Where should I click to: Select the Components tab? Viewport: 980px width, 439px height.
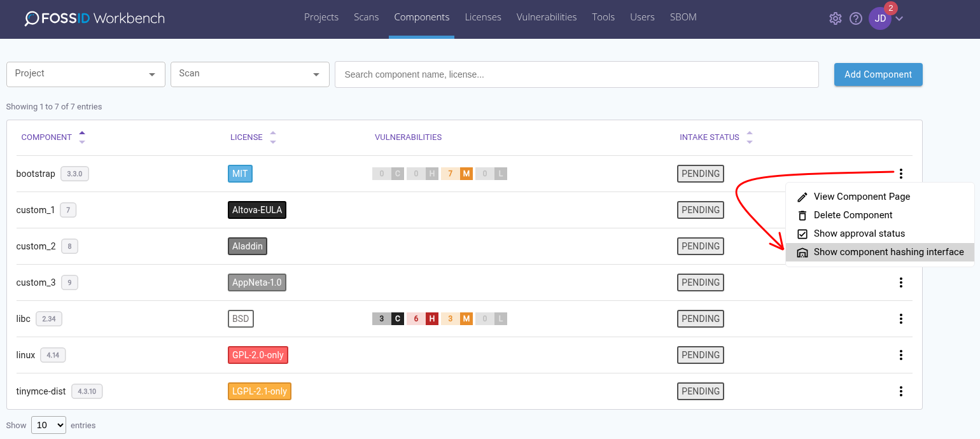[x=422, y=18]
